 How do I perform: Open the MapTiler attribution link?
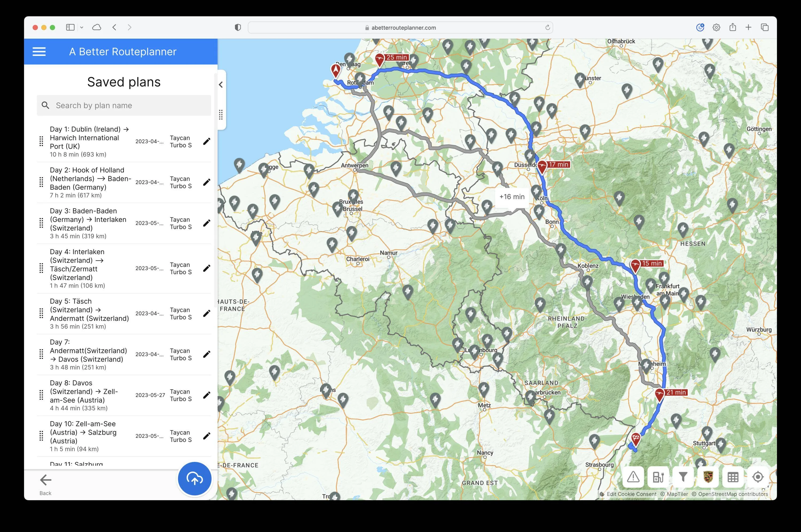[x=674, y=494]
